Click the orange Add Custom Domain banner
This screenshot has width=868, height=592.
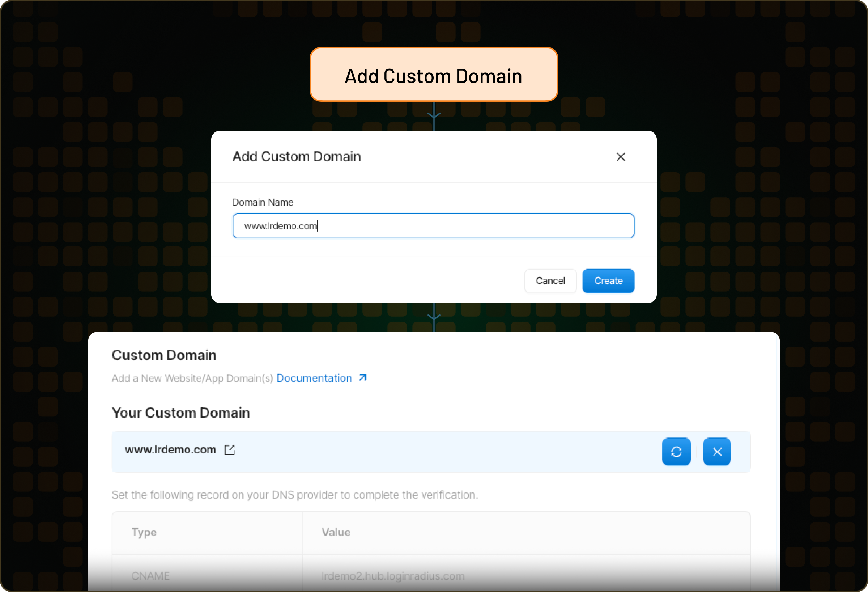tap(433, 75)
